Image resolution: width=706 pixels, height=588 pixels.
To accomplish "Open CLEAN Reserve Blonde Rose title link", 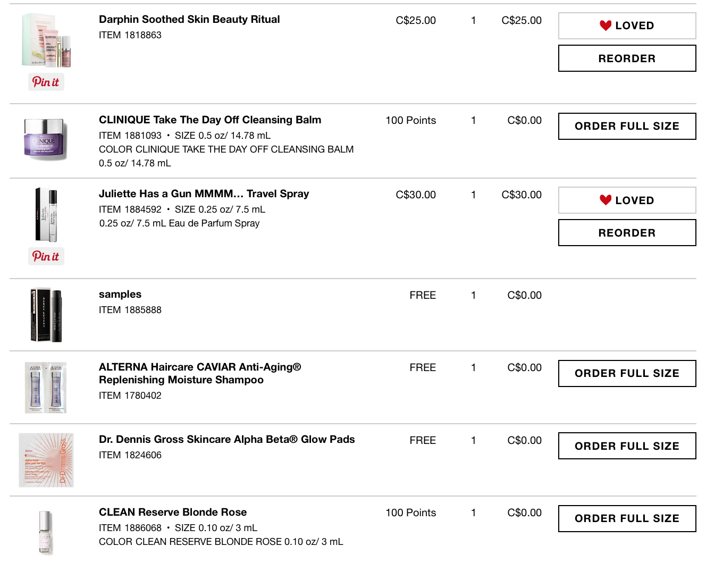I will tap(173, 513).
